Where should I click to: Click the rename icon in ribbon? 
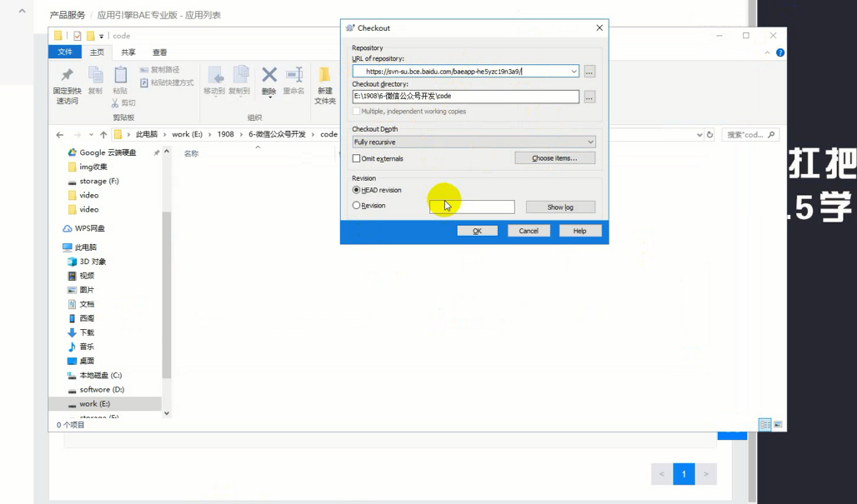294,75
